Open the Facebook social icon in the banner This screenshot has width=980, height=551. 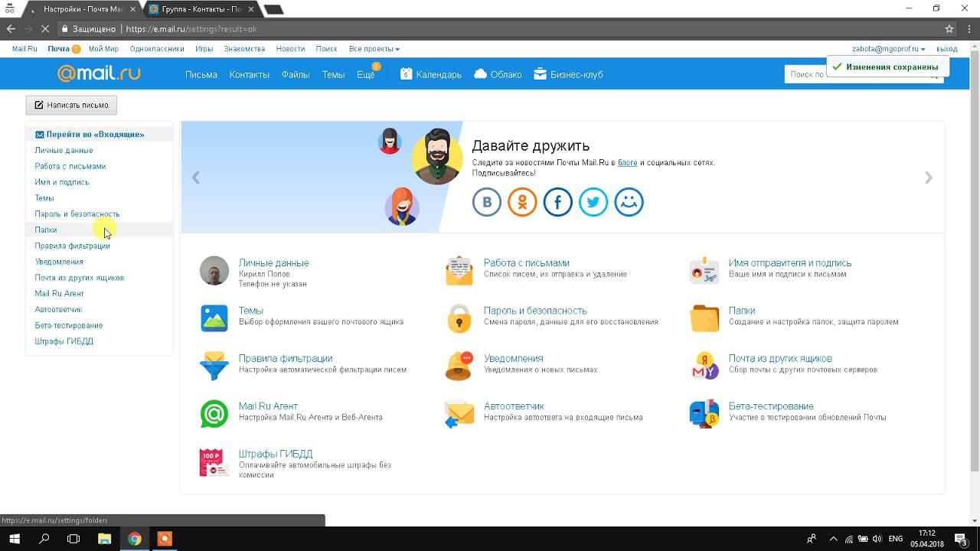click(558, 202)
